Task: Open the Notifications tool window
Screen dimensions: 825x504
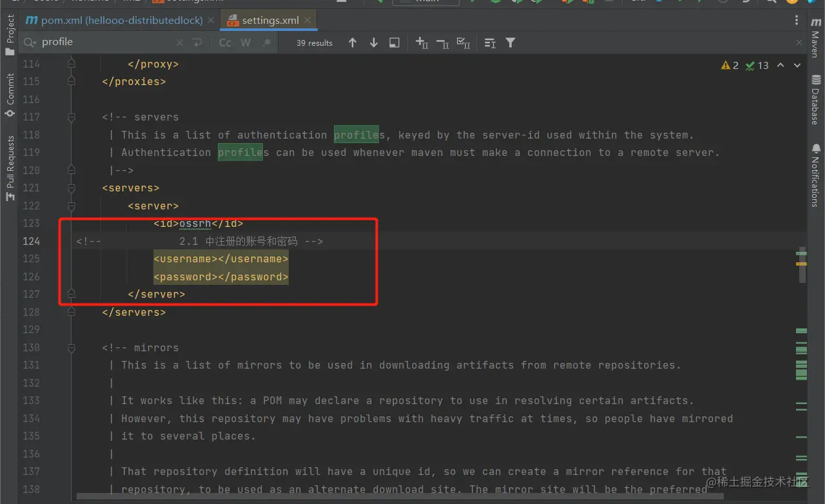Action: click(x=815, y=175)
